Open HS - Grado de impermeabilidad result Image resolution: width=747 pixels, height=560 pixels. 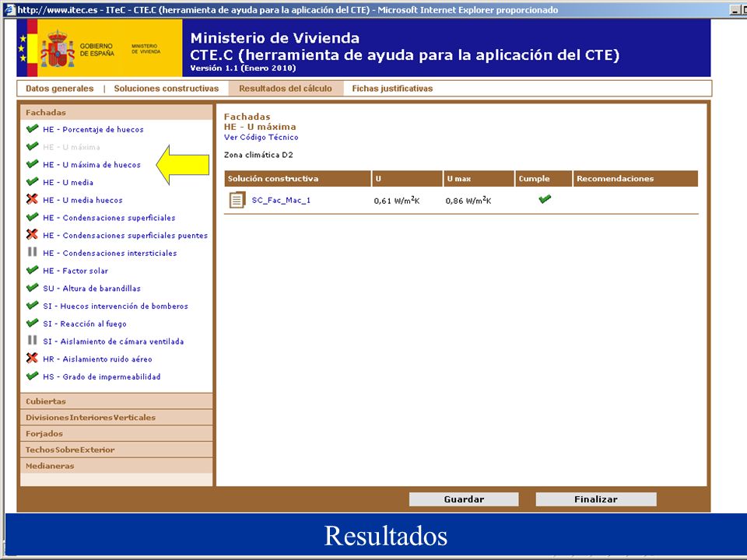tap(102, 376)
